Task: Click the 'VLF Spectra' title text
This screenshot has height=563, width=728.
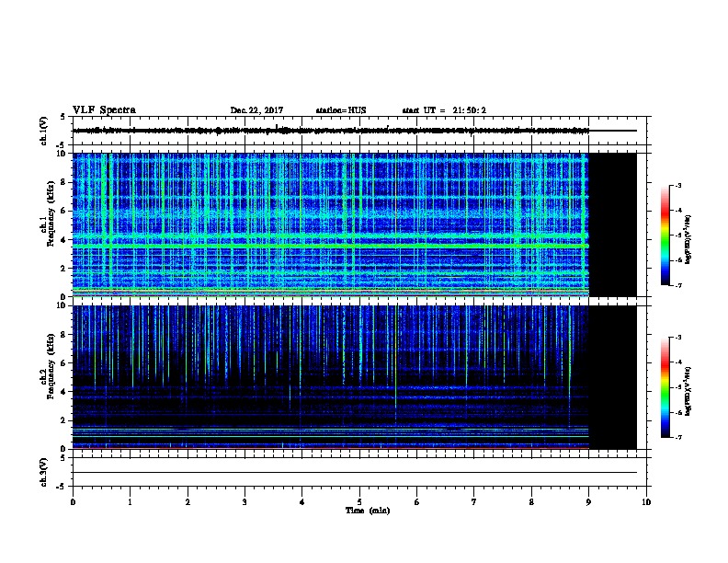Action: click(x=104, y=110)
